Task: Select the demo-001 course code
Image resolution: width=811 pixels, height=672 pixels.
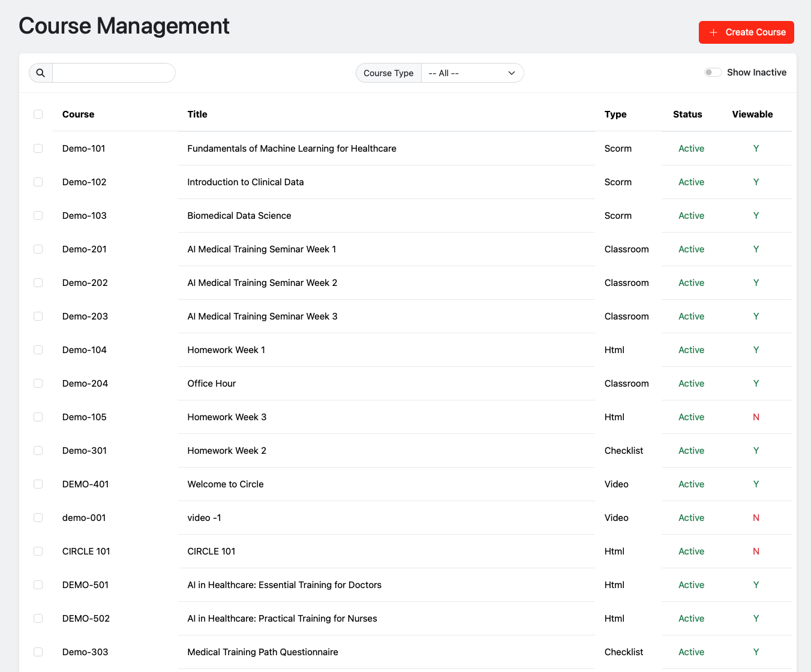Action: click(84, 518)
